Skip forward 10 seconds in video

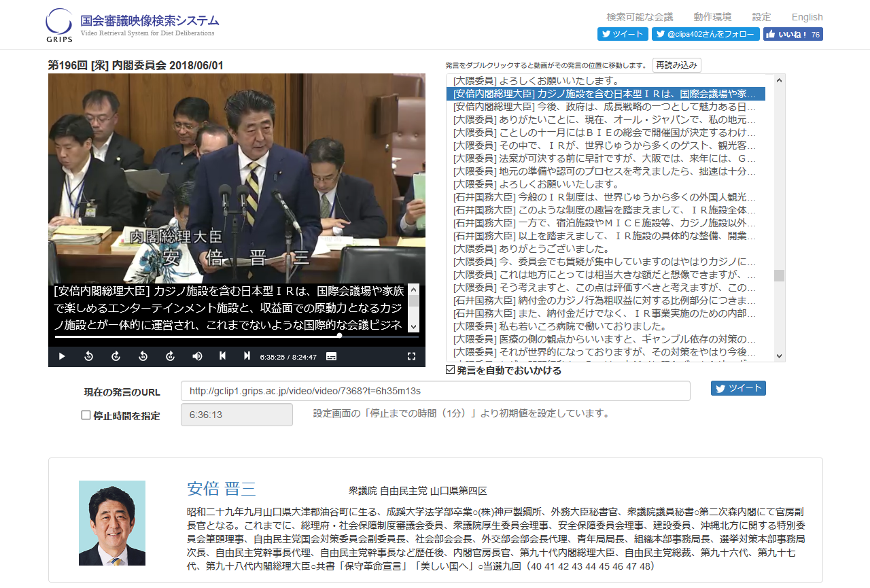(x=116, y=356)
